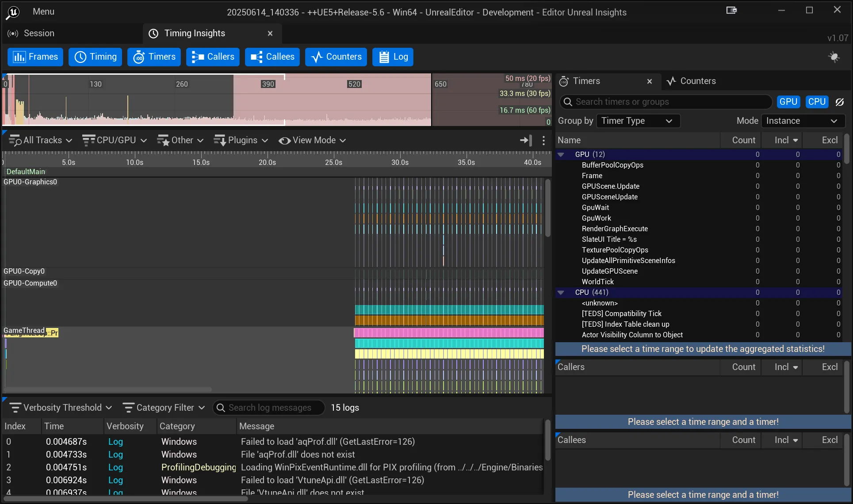Click the Timing Insights clock icon

153,34
